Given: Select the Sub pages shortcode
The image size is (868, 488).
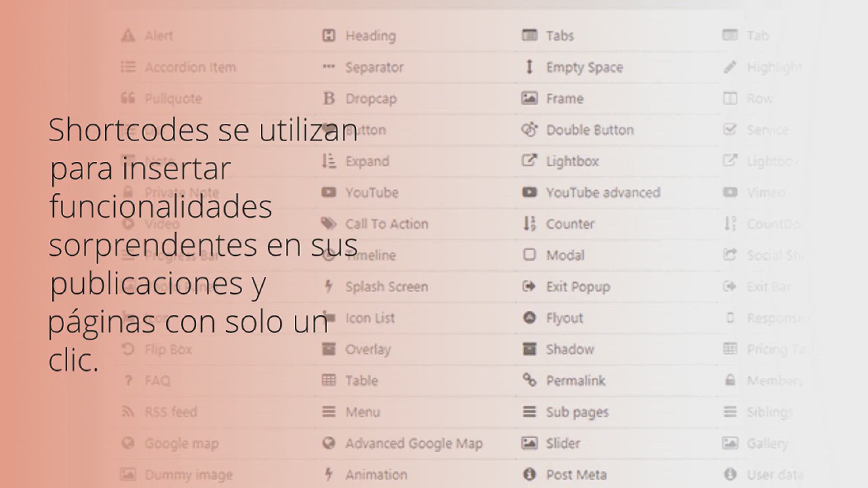Looking at the screenshot, I should [x=577, y=412].
